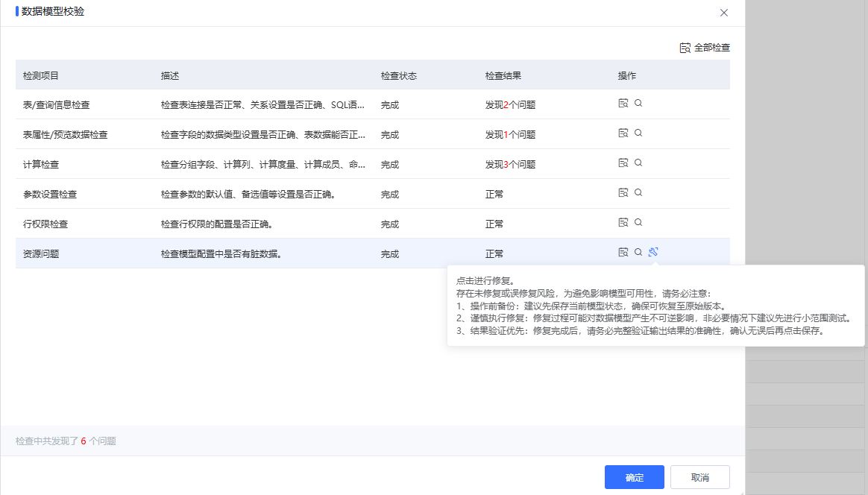
Task: Run check for 资源问题 row
Action: [623, 253]
